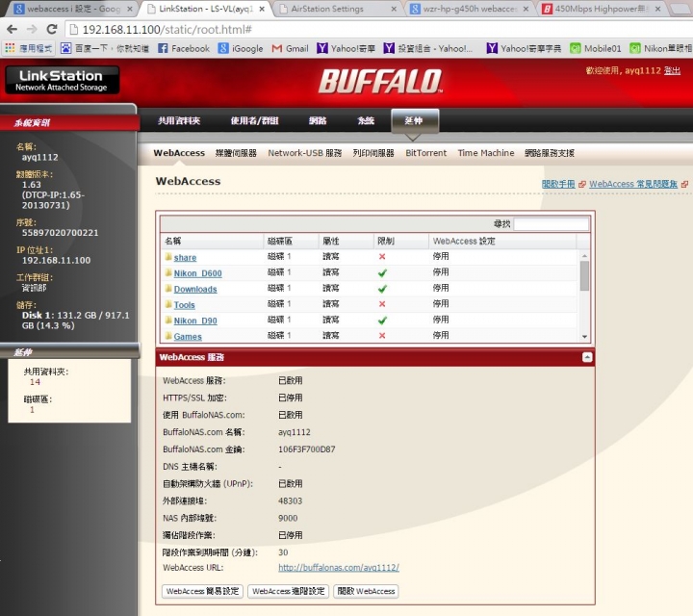Click the folder list scrollbar up arrow
Screen dimensions: 693x616
coord(584,256)
